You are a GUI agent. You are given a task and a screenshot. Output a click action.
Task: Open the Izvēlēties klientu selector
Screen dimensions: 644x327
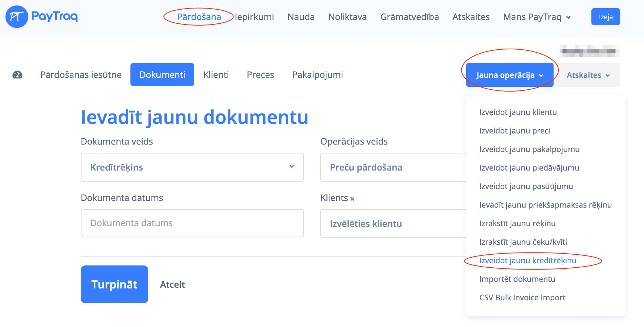click(393, 224)
